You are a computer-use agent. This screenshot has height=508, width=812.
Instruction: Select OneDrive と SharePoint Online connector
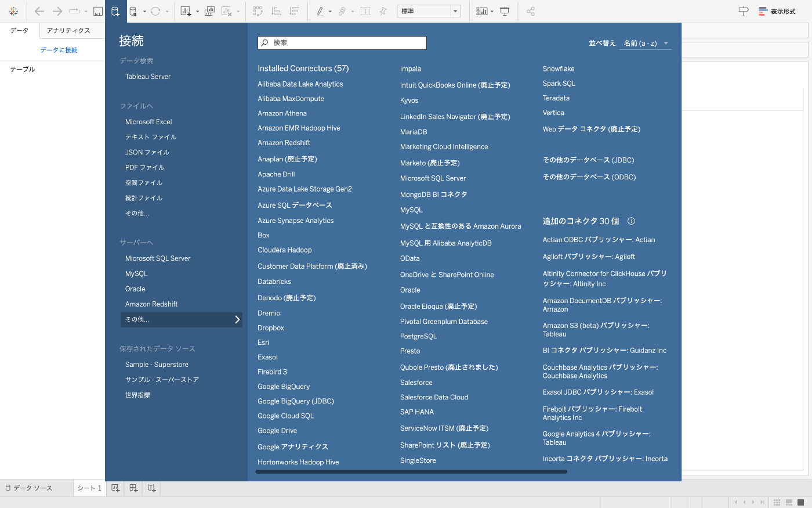click(447, 275)
